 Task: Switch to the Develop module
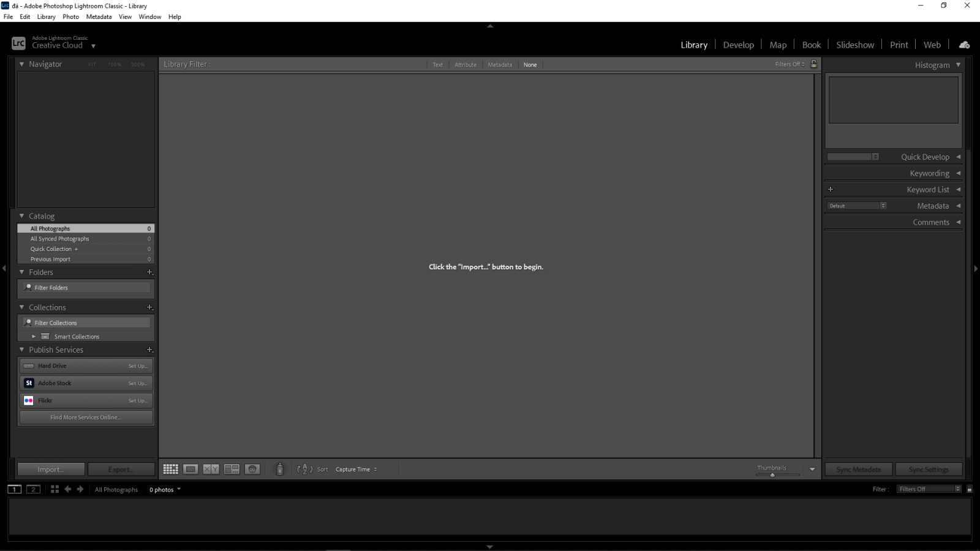[x=738, y=44]
